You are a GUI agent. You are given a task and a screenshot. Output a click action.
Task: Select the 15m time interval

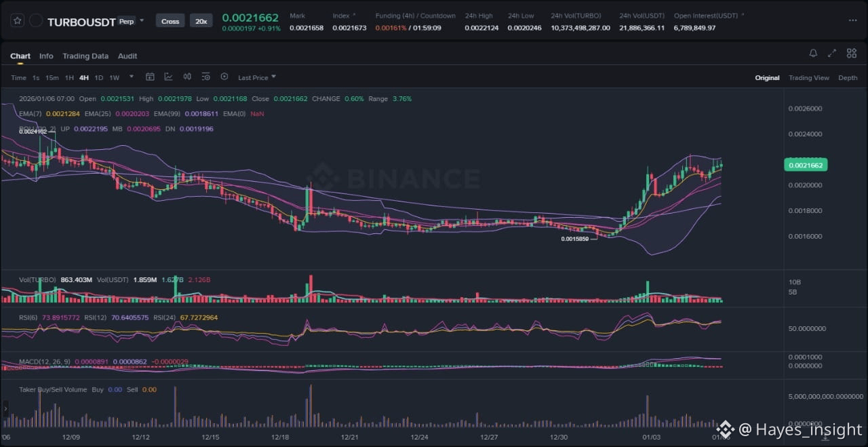click(x=52, y=77)
